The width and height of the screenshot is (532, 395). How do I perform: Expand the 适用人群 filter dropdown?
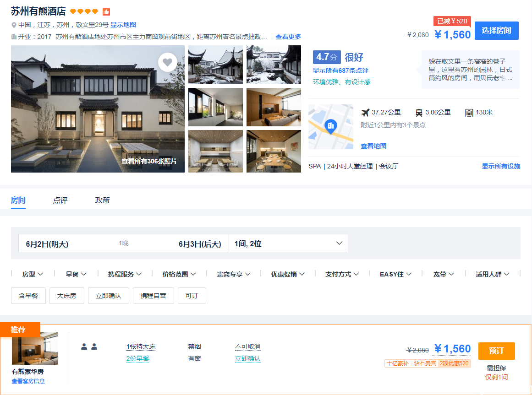(492, 274)
